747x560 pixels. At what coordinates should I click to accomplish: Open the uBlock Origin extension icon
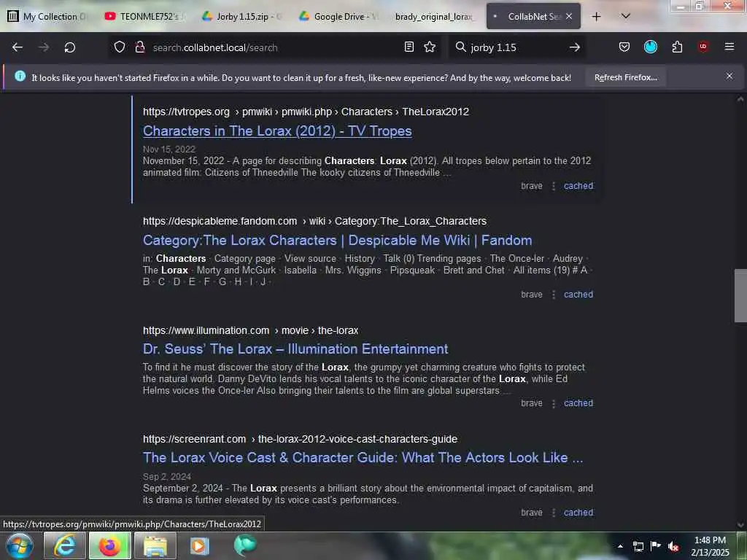point(703,47)
